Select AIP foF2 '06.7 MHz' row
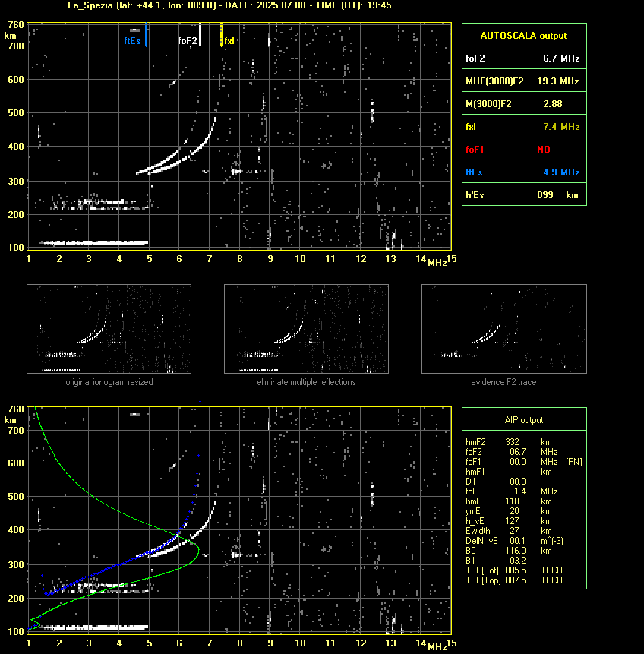This screenshot has width=644, height=654. point(511,452)
